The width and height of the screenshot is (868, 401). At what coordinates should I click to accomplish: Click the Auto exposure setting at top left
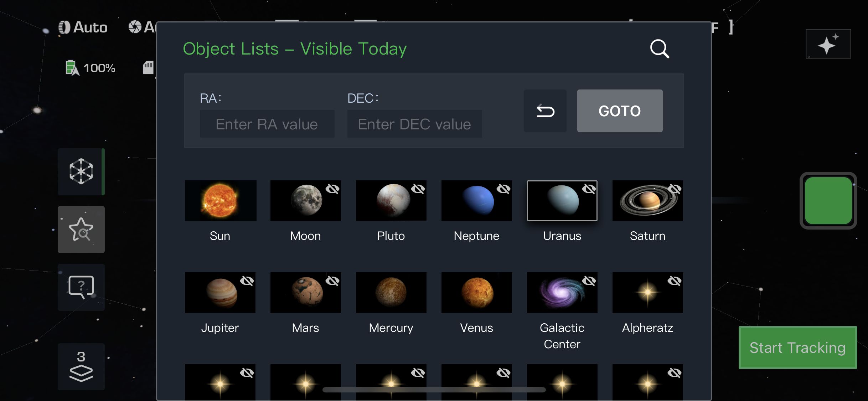click(x=83, y=27)
